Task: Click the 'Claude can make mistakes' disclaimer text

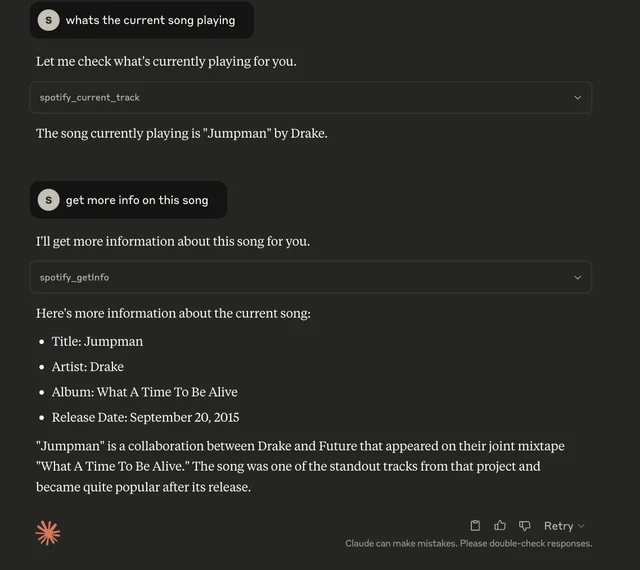Action: pyautogui.click(x=468, y=544)
